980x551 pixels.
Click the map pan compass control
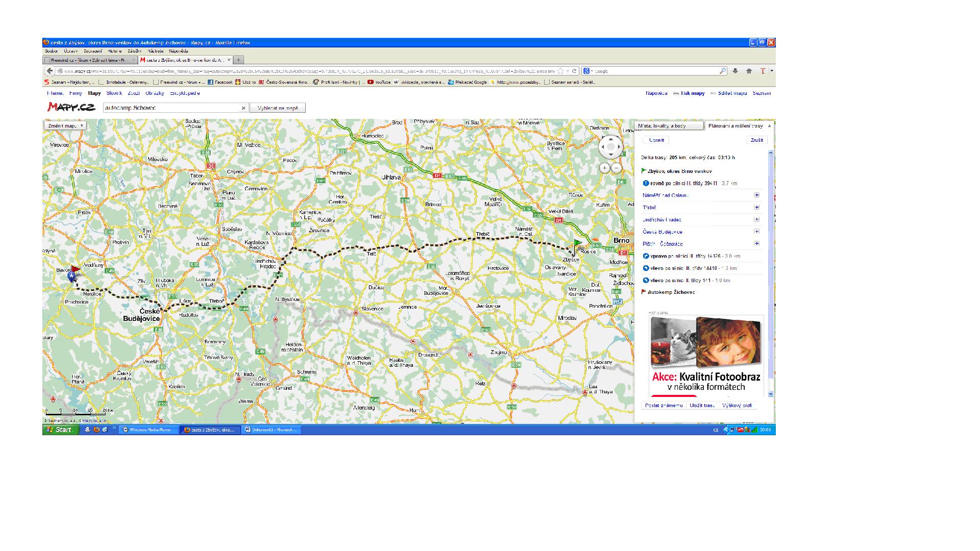[610, 147]
